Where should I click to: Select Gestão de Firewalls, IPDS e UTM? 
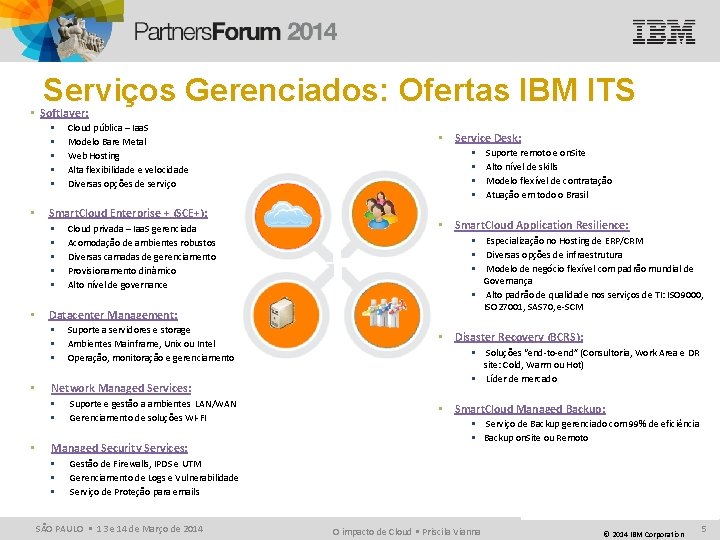click(x=135, y=464)
